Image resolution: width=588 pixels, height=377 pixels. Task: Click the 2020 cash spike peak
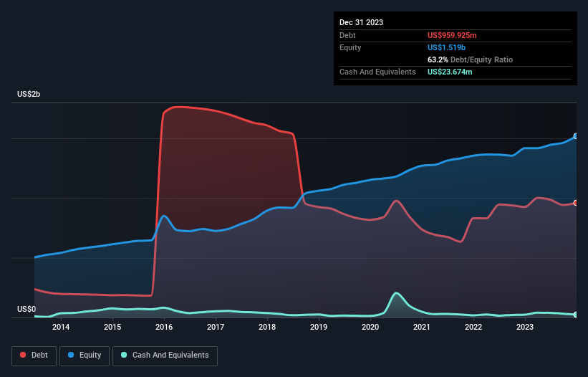pyautogui.click(x=396, y=293)
